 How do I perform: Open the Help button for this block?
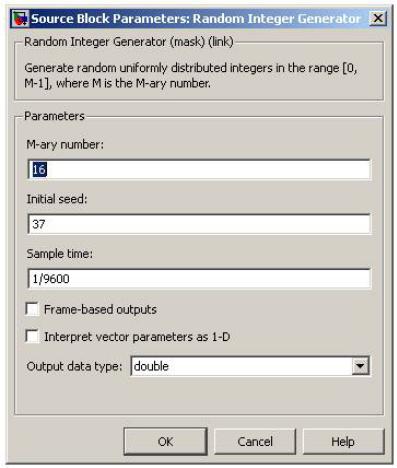(343, 442)
